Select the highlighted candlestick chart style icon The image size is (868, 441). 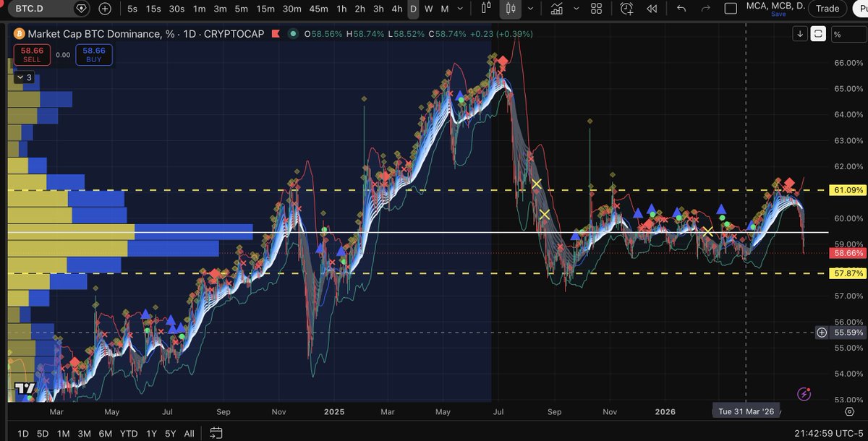[511, 9]
